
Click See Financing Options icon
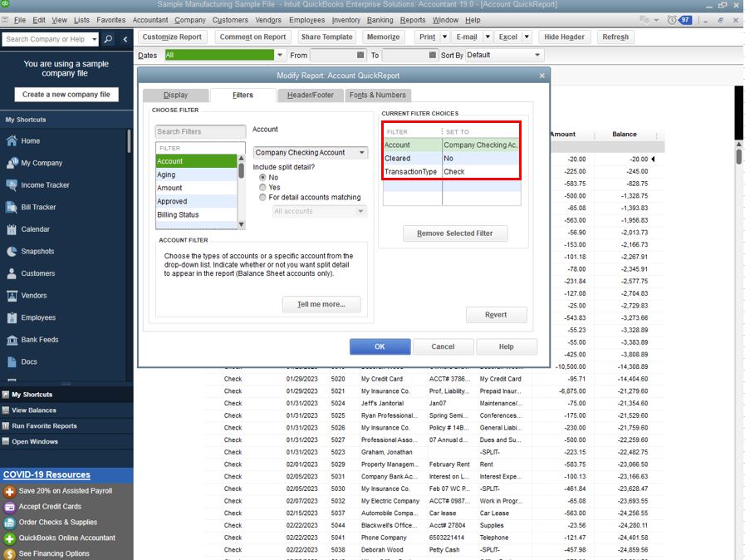pyautogui.click(x=9, y=554)
